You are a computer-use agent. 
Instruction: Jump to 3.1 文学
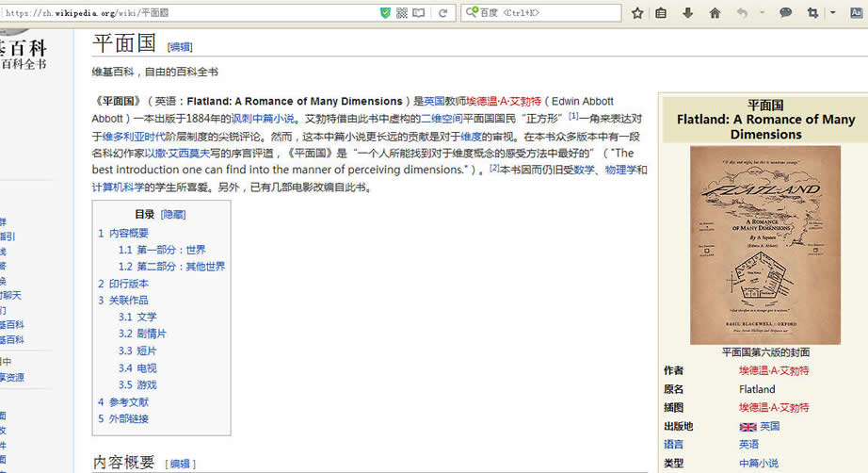137,317
